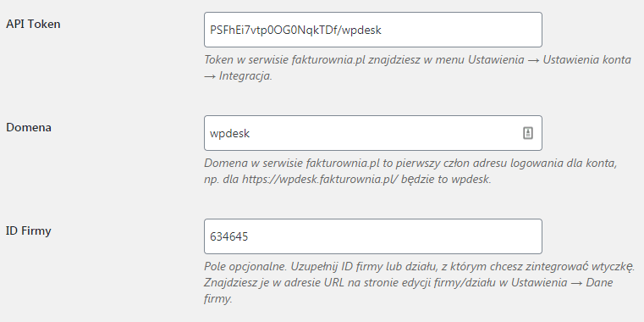
Task: Click into the Domena text field
Action: (x=373, y=133)
